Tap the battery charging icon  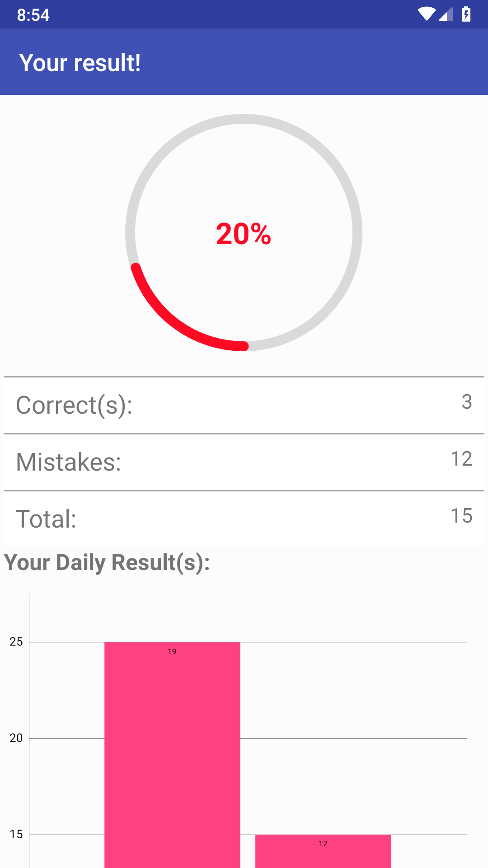click(466, 14)
